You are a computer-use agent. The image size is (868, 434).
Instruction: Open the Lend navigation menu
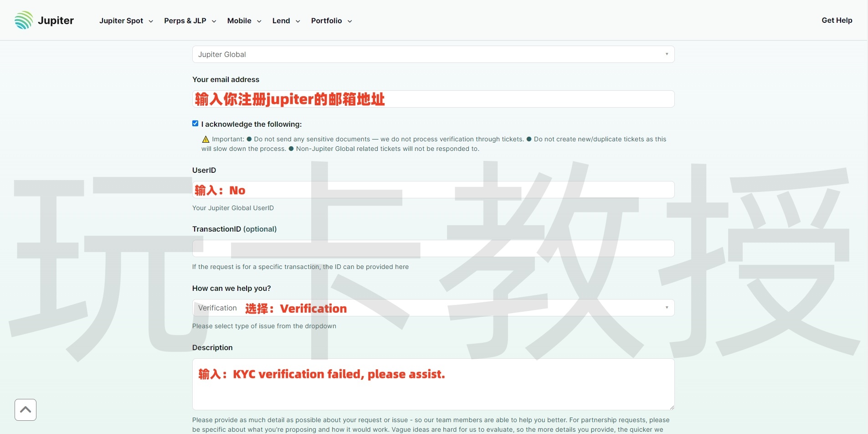[x=286, y=21]
